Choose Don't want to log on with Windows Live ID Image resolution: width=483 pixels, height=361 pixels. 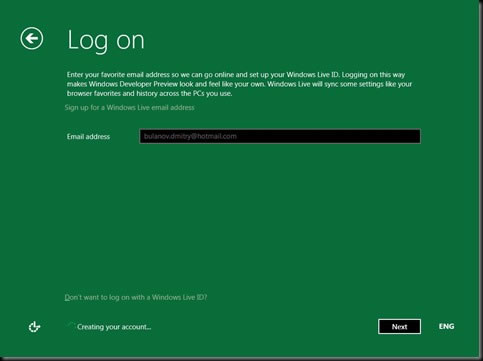pyautogui.click(x=136, y=297)
